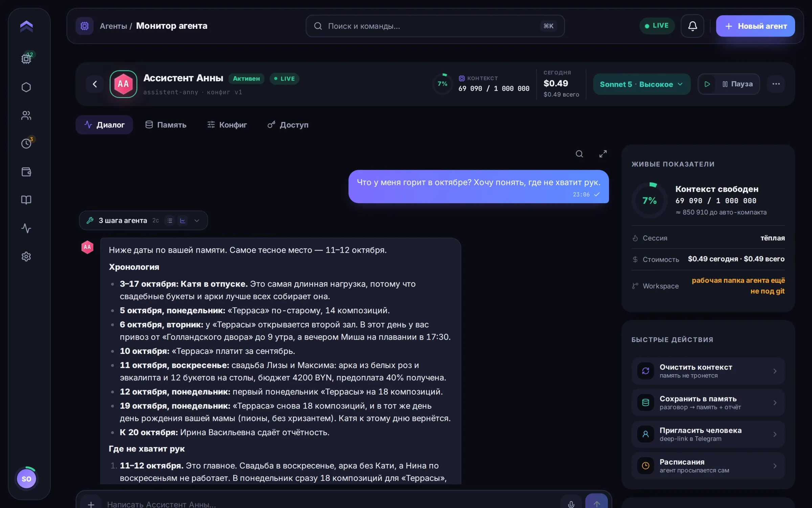Click the assistent-anny · конфиг v1 subtitle
This screenshot has height=508, width=812.
pos(193,92)
